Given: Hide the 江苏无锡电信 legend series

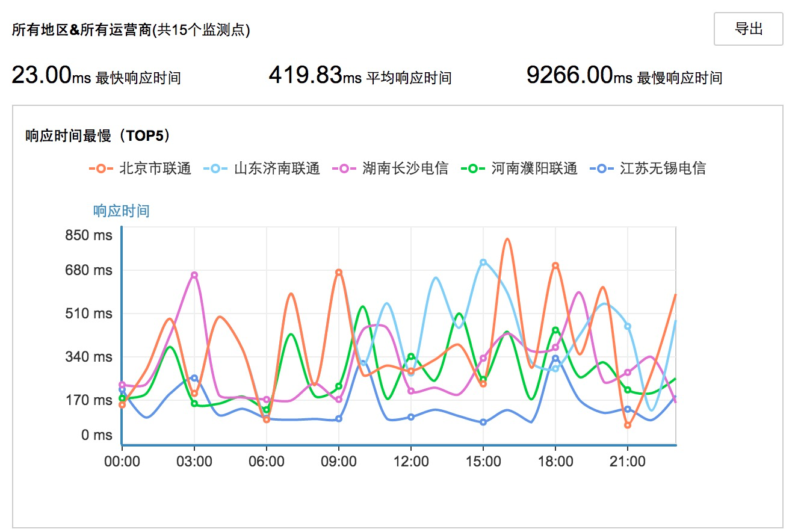Looking at the screenshot, I should [648, 169].
